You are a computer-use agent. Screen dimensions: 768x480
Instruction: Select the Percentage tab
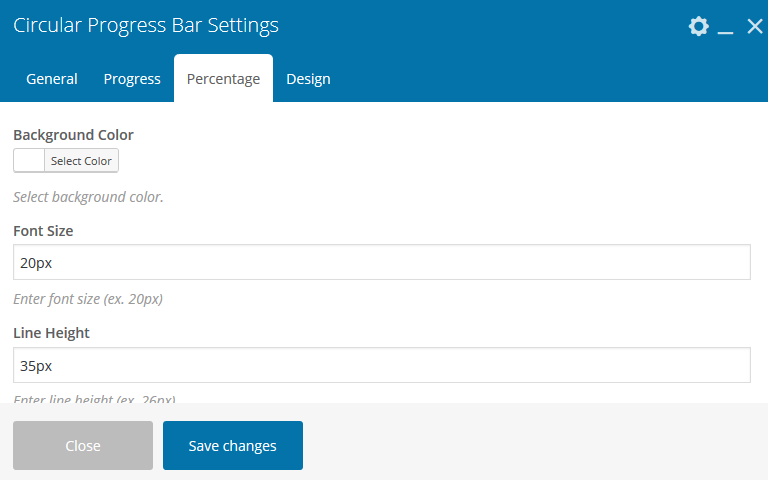pos(223,79)
